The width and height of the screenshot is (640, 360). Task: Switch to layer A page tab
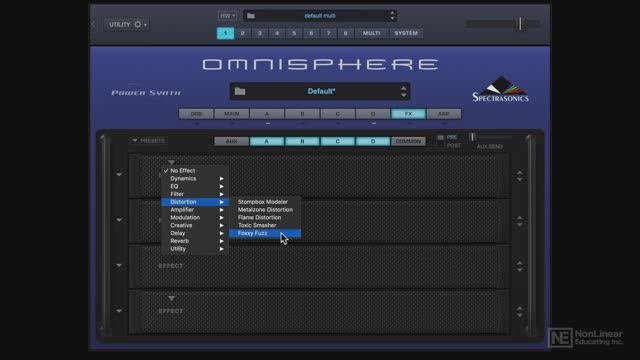coord(267,114)
